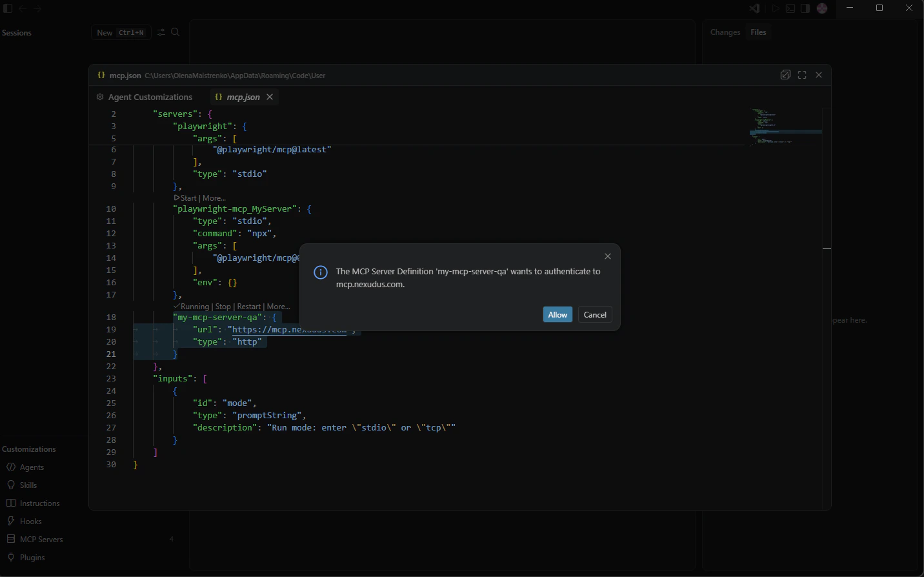
Task: Switch to the Files tab
Action: point(759,32)
